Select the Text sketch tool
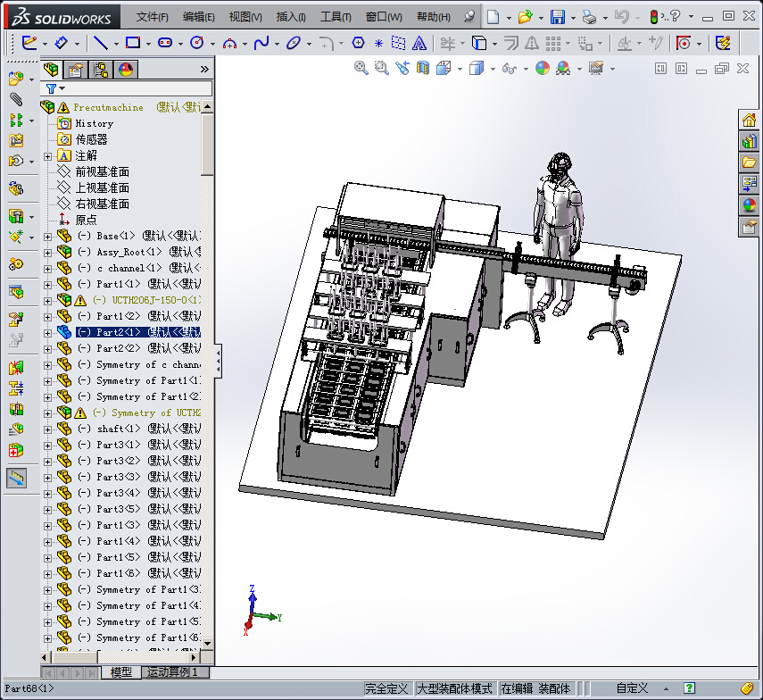Viewport: 763px width, 700px height. pyautogui.click(x=419, y=44)
